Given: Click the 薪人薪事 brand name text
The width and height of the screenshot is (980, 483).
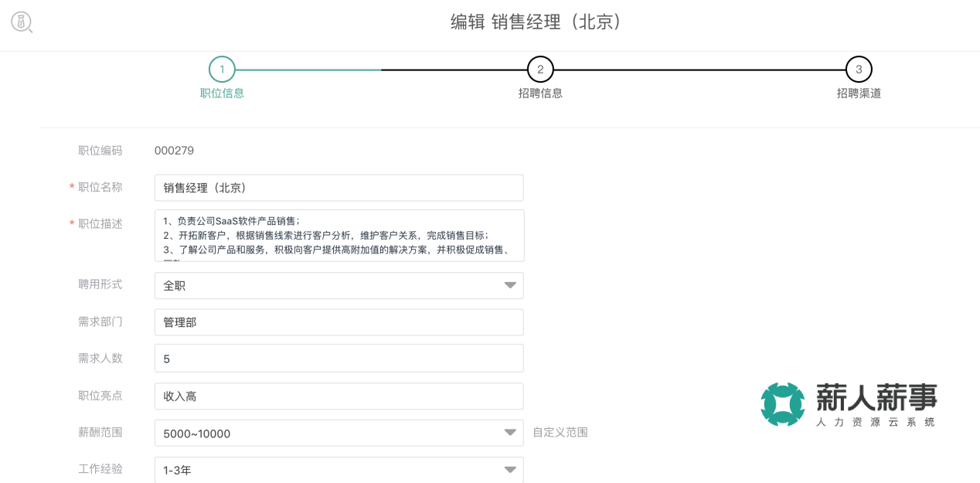Looking at the screenshot, I should point(876,398).
